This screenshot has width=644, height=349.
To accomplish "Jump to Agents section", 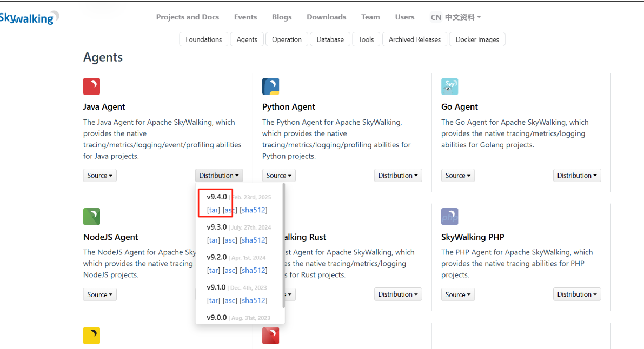I will point(247,39).
